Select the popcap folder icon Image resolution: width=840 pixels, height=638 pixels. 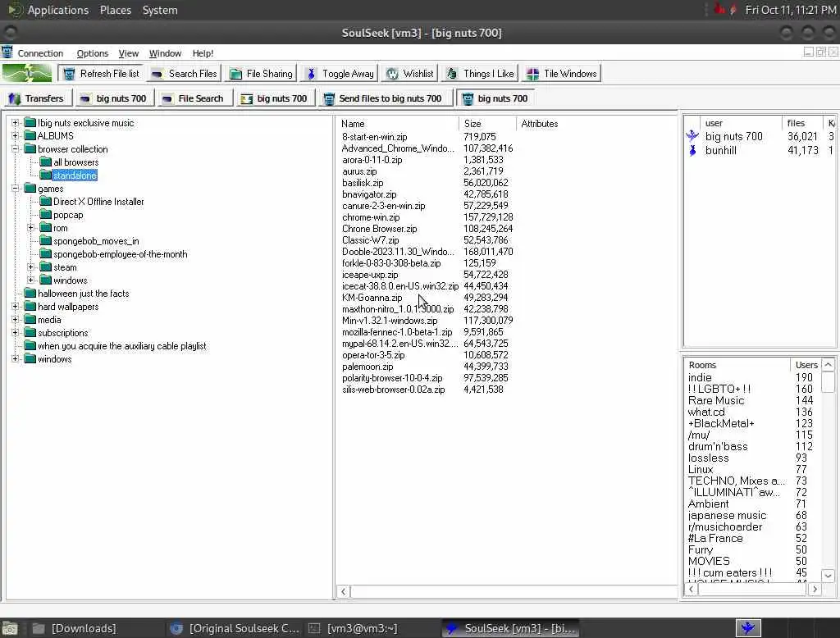point(46,215)
